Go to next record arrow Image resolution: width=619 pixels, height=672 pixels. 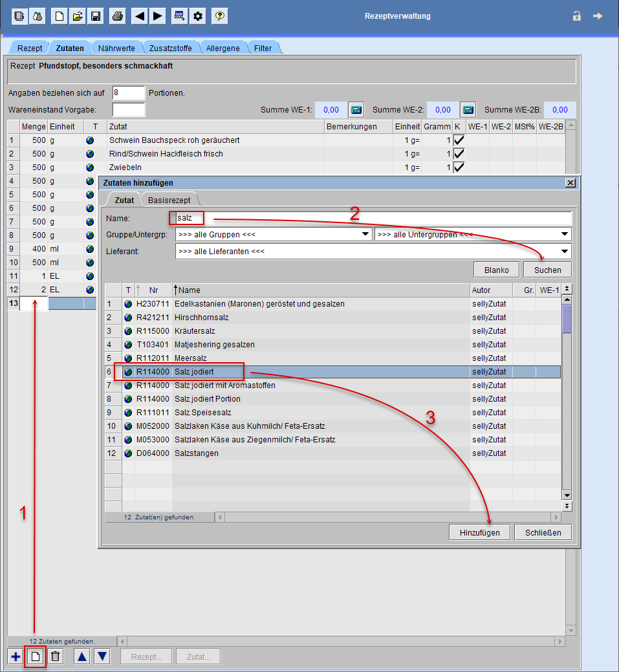point(158,16)
